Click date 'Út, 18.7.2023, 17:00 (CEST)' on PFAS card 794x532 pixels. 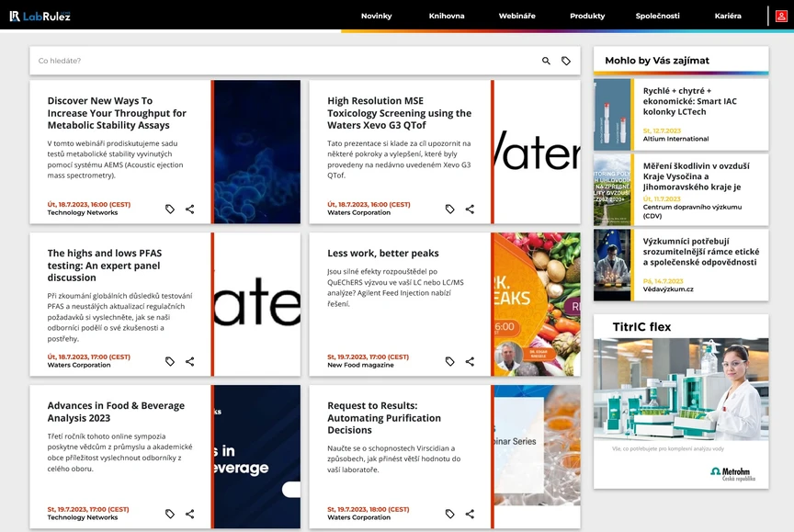coord(88,357)
